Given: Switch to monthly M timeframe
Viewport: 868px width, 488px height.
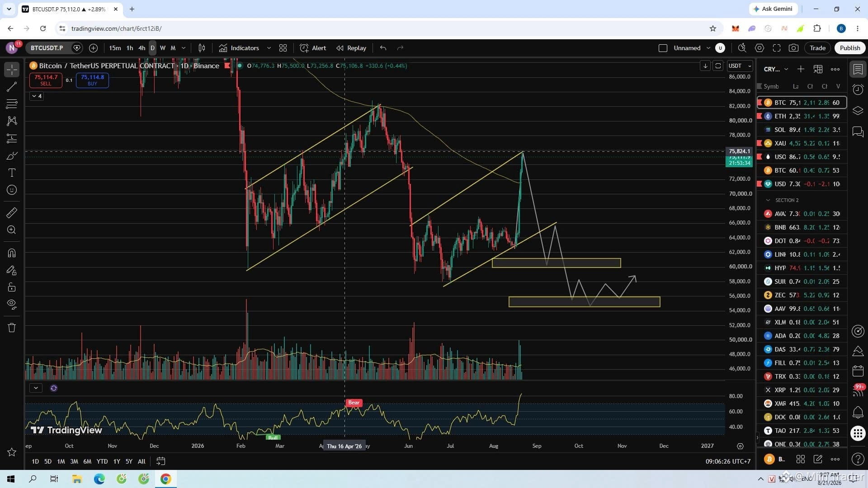Looking at the screenshot, I should pos(173,48).
